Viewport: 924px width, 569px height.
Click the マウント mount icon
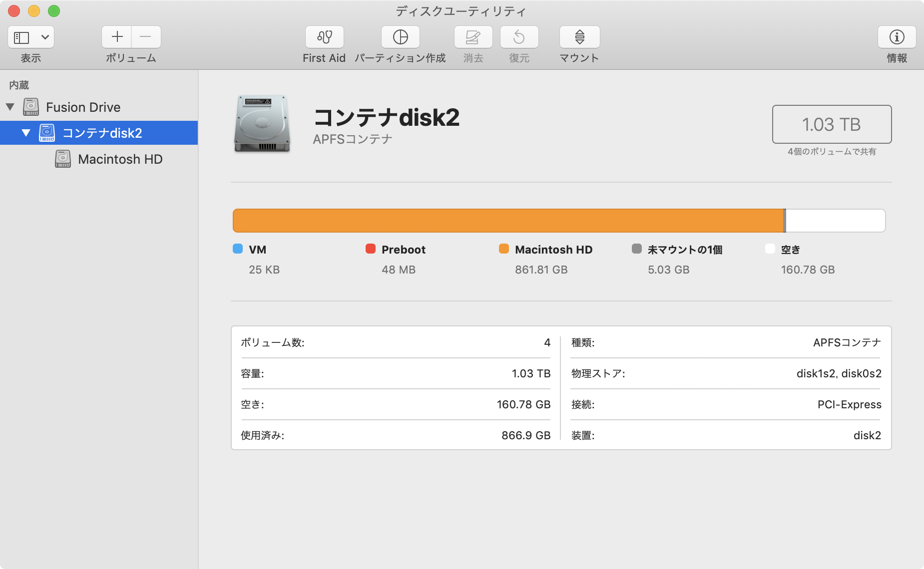[579, 37]
